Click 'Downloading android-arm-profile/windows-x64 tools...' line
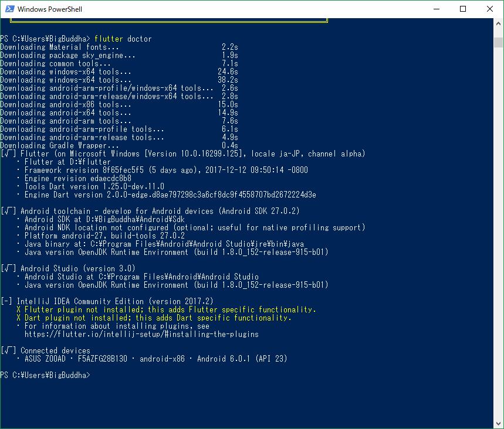Image resolution: width=504 pixels, height=429 pixels. 119,88
